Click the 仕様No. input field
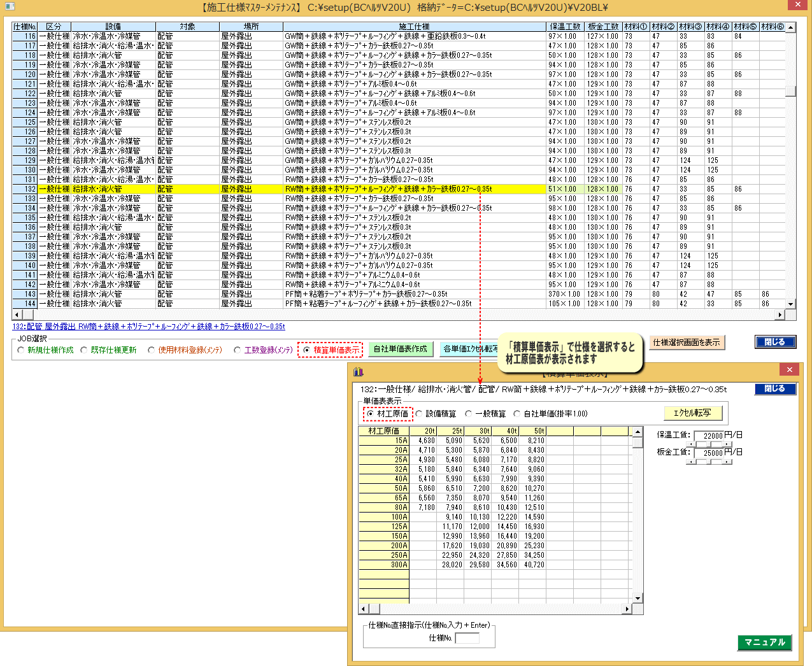The height and width of the screenshot is (666, 812). [467, 638]
